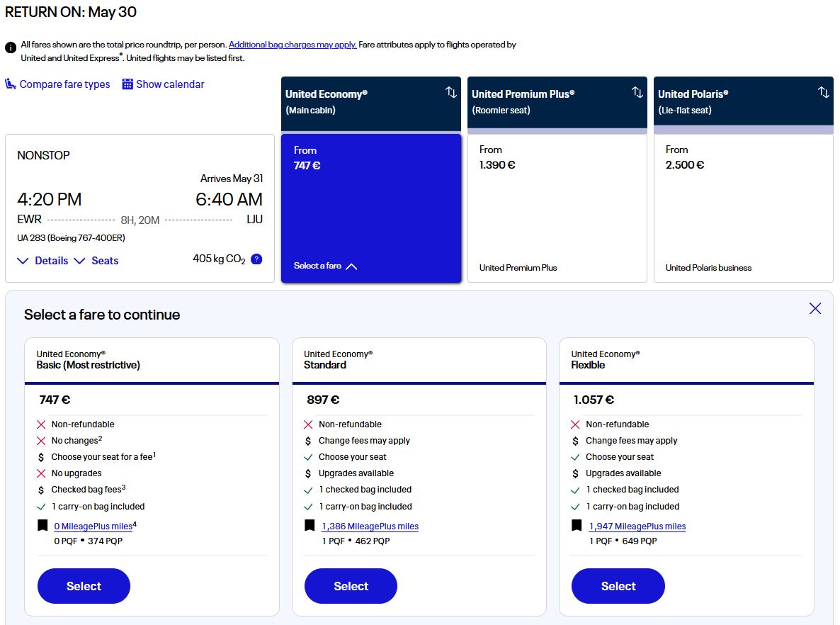Click bookmark icon beside 1,947 MileagePlus miles
The height and width of the screenshot is (625, 840).
577,525
